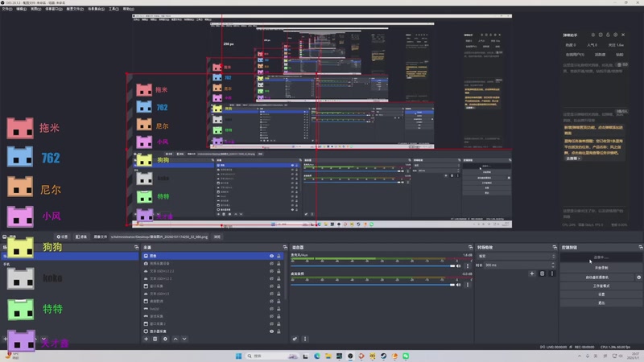This screenshot has width=644, height=362.
Task: Open filters (滤镜) for the selected source
Action: [x=81, y=237]
